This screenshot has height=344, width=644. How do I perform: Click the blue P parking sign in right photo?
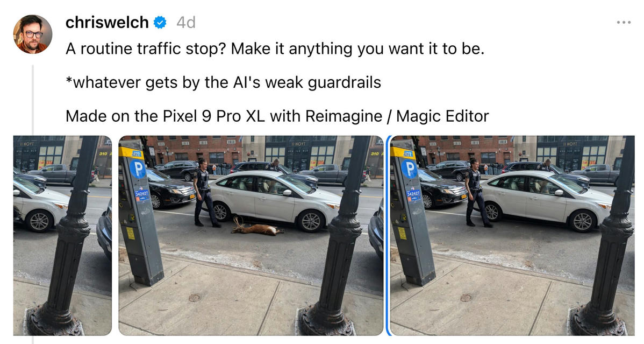coord(409,169)
